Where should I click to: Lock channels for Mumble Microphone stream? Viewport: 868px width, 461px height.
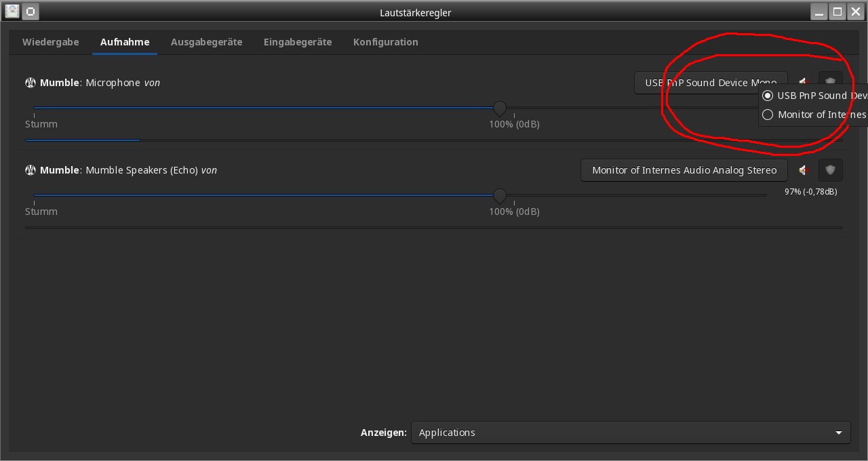[x=831, y=80]
